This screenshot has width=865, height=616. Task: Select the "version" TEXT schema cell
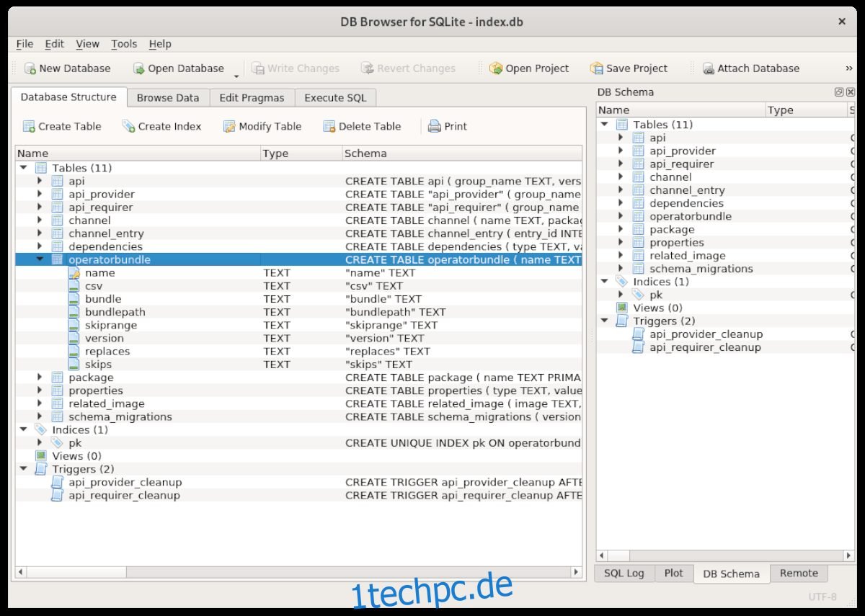pyautogui.click(x=385, y=338)
